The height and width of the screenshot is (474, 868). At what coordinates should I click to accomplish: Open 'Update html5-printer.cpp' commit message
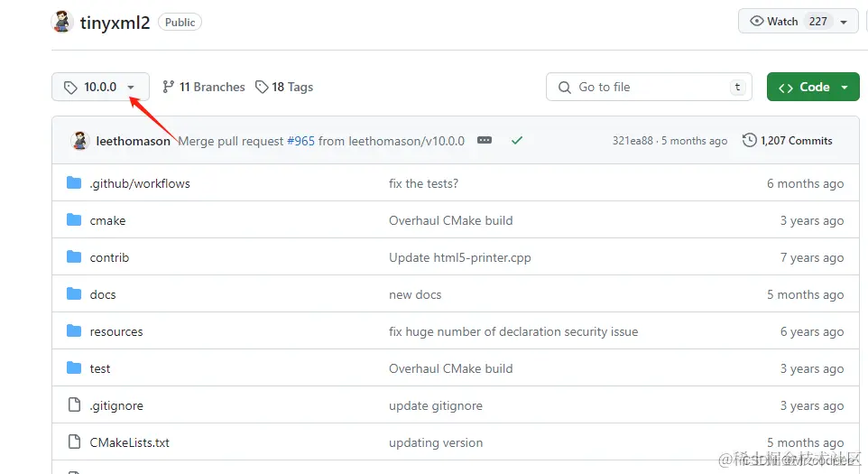459,257
